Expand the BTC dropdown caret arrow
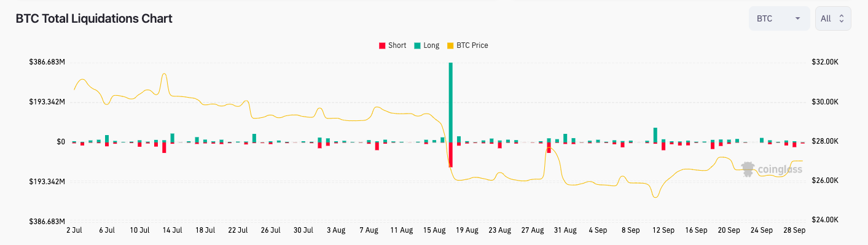This screenshot has width=868, height=245. click(x=797, y=18)
